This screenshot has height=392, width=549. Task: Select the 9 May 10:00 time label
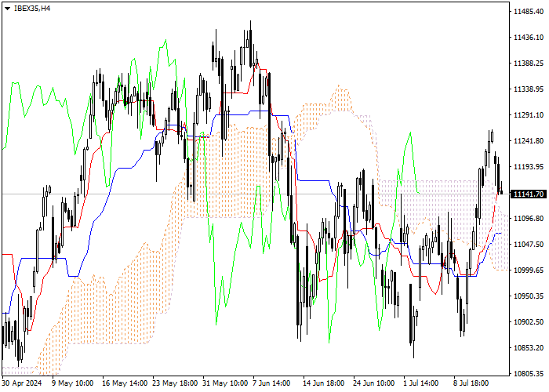72,383
